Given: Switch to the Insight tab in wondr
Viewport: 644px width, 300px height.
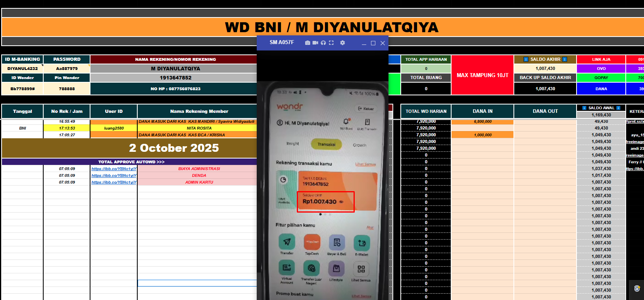Looking at the screenshot, I should point(293,143).
